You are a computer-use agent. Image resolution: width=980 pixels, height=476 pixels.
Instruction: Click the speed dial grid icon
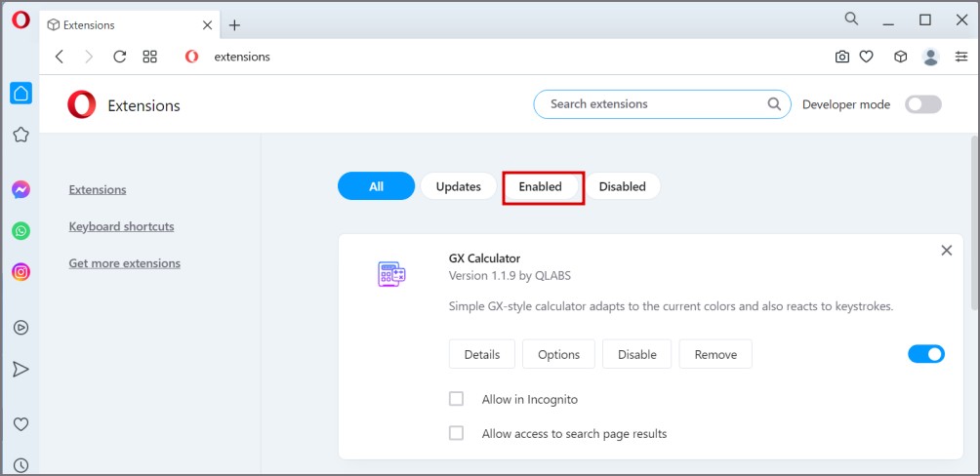tap(150, 57)
